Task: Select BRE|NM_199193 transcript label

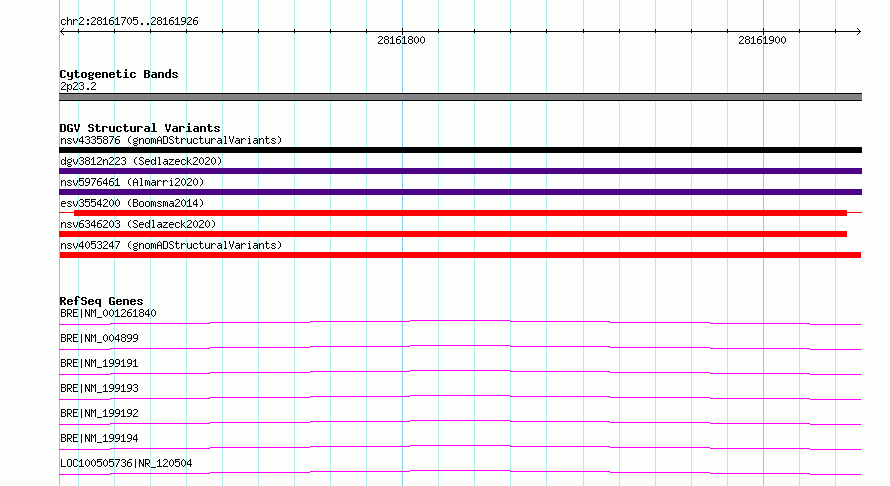Action: (x=99, y=388)
